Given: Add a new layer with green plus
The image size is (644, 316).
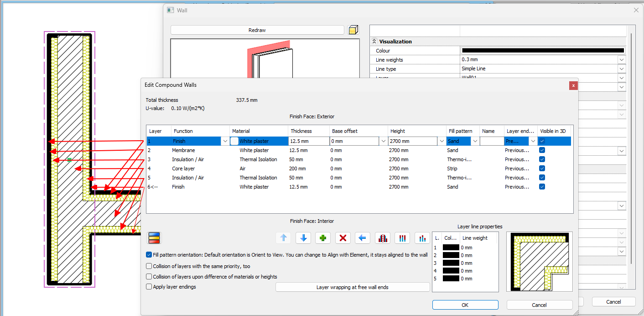Looking at the screenshot, I should click(323, 238).
